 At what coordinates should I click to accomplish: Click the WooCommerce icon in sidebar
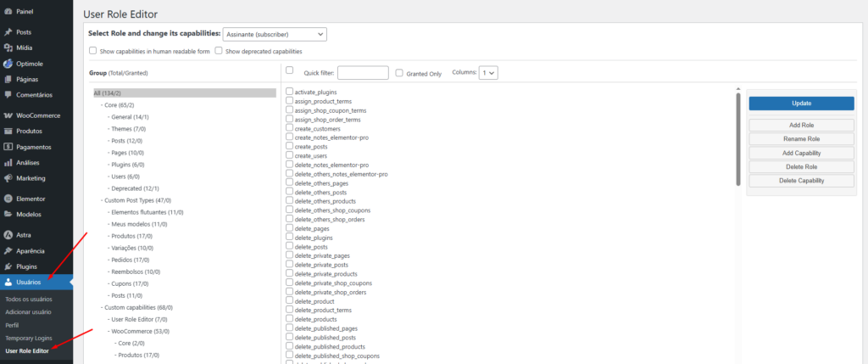(8, 115)
